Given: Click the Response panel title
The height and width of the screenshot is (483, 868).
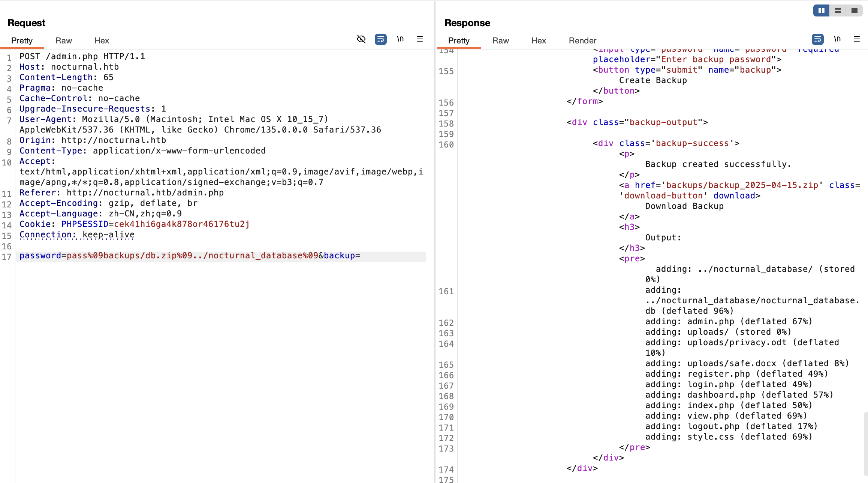Looking at the screenshot, I should pyautogui.click(x=467, y=23).
